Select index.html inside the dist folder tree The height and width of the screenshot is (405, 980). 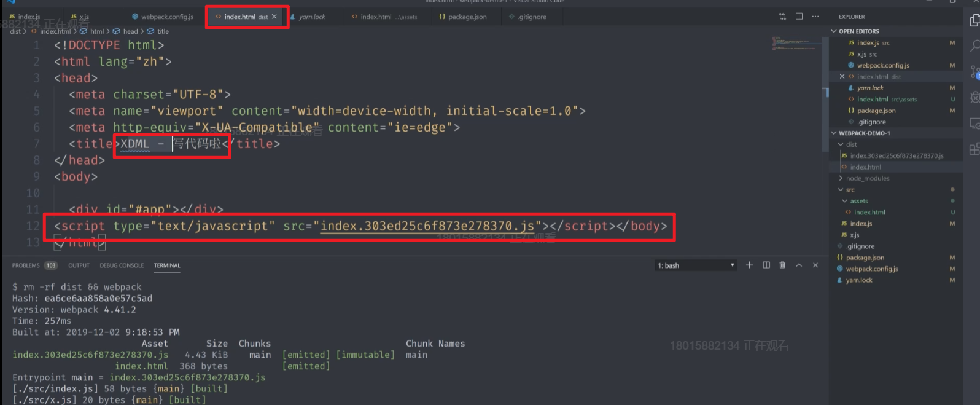[x=895, y=167]
